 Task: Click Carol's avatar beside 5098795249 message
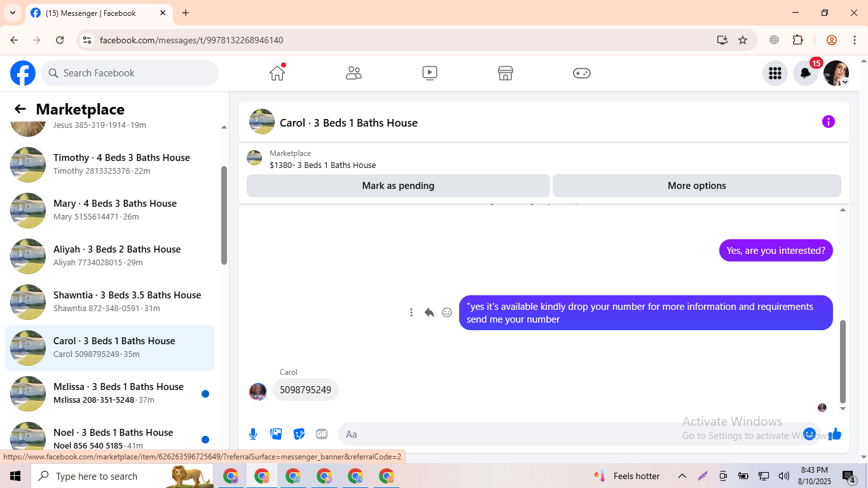258,391
